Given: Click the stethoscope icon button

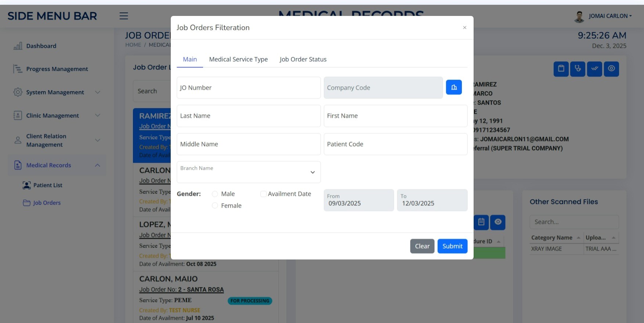Looking at the screenshot, I should [578, 69].
